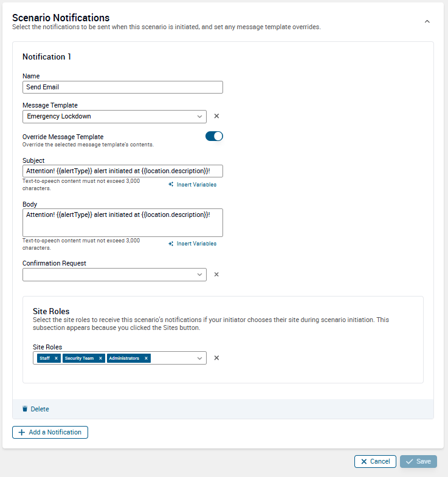Click into the Name input field

click(122, 87)
